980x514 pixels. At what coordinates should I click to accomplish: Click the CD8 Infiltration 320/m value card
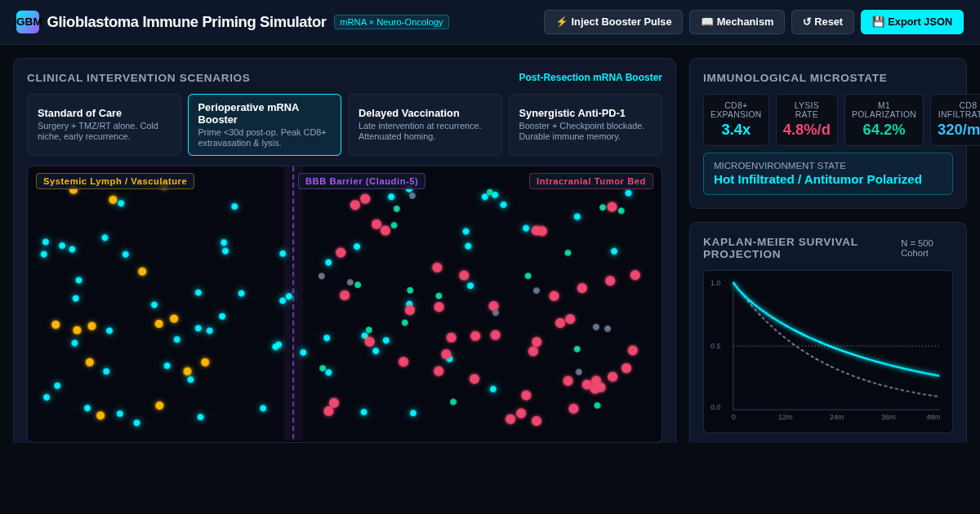(x=955, y=120)
